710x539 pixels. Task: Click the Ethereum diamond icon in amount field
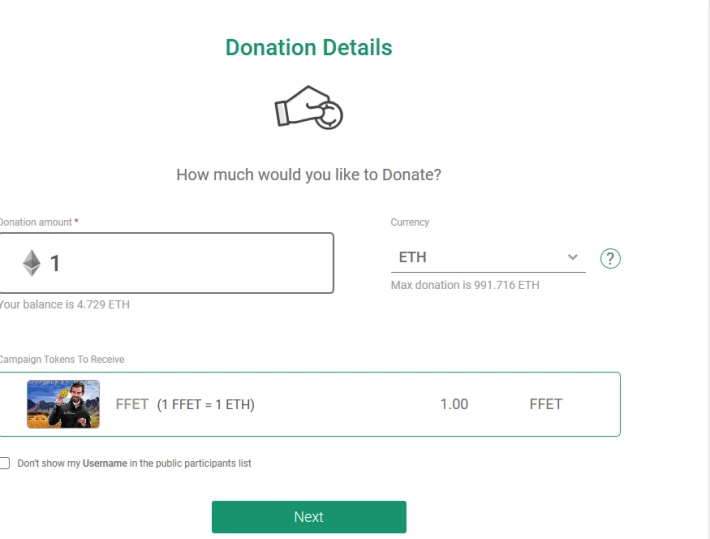(x=33, y=263)
